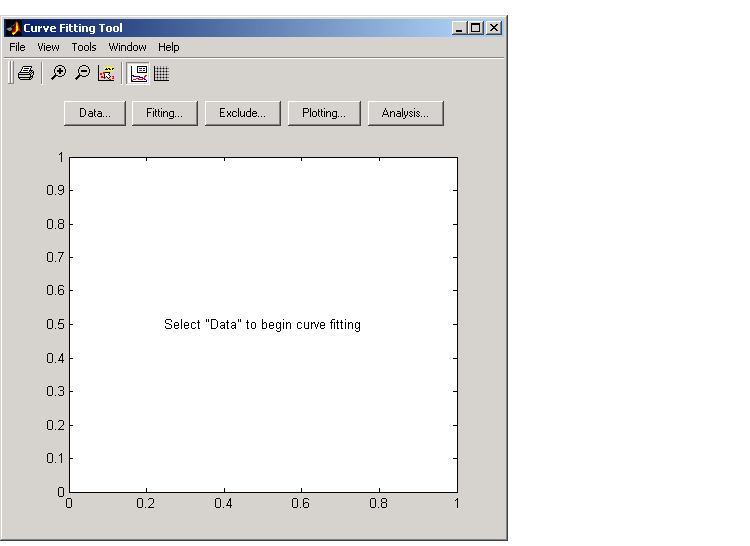Open the View menu
The image size is (750, 546).
48,47
